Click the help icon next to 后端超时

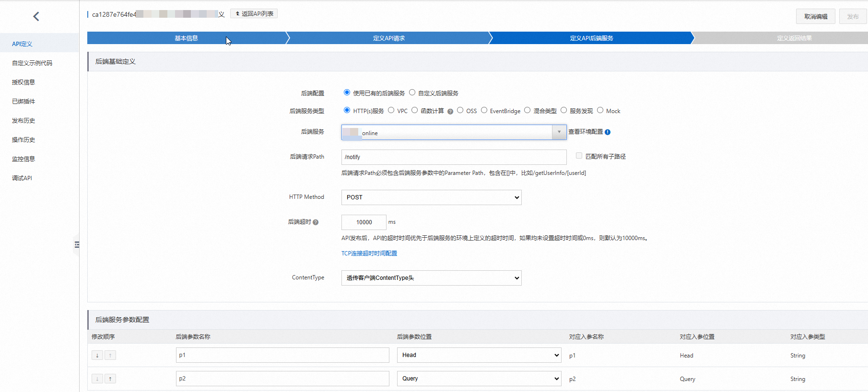pos(316,222)
